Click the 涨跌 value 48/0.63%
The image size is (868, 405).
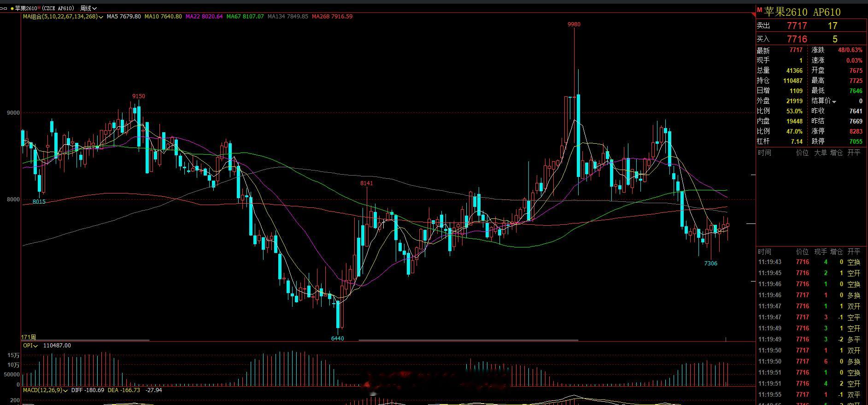coord(850,50)
